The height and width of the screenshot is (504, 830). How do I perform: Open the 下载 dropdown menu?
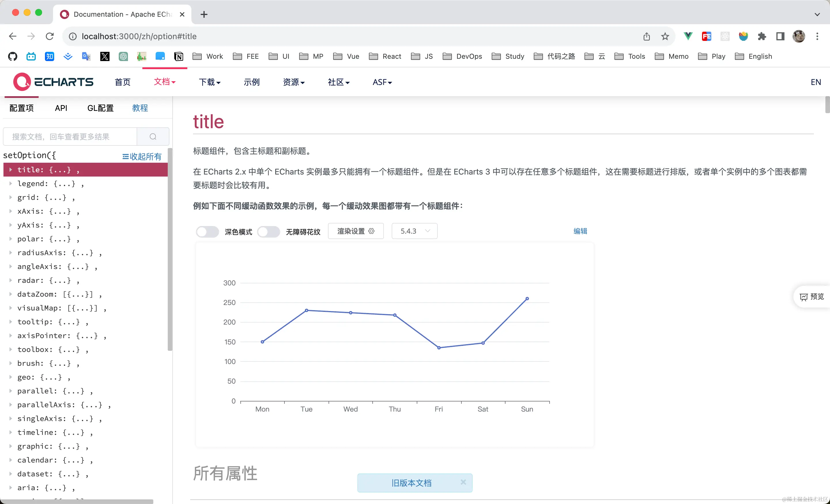(210, 82)
